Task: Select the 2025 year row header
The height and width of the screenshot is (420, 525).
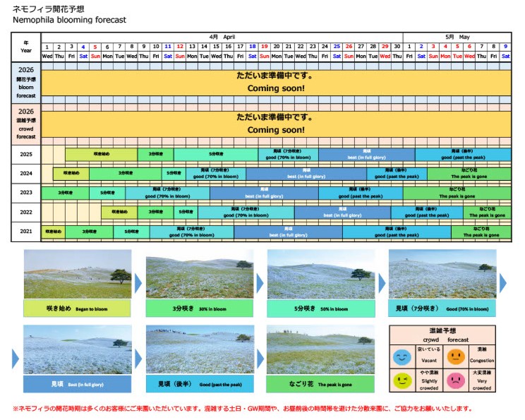Action: [26, 155]
